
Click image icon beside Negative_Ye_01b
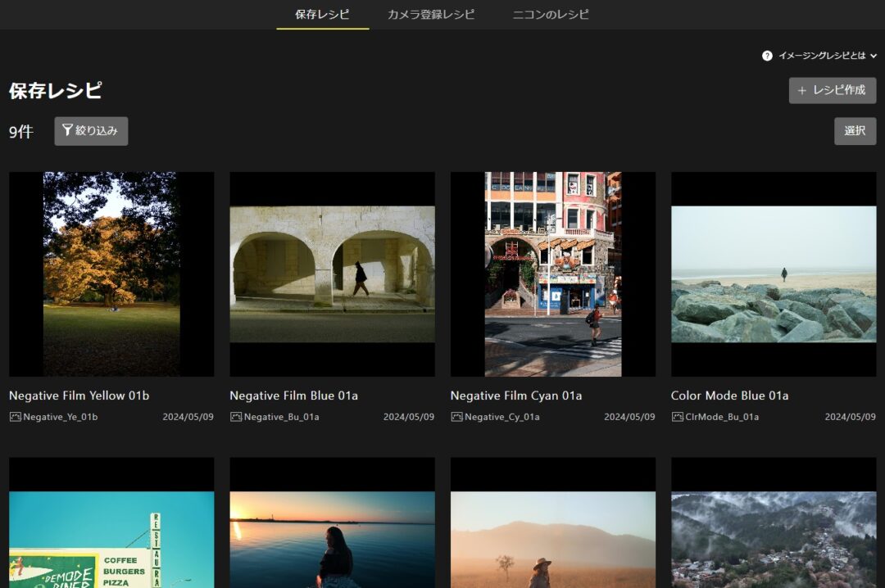tap(16, 417)
